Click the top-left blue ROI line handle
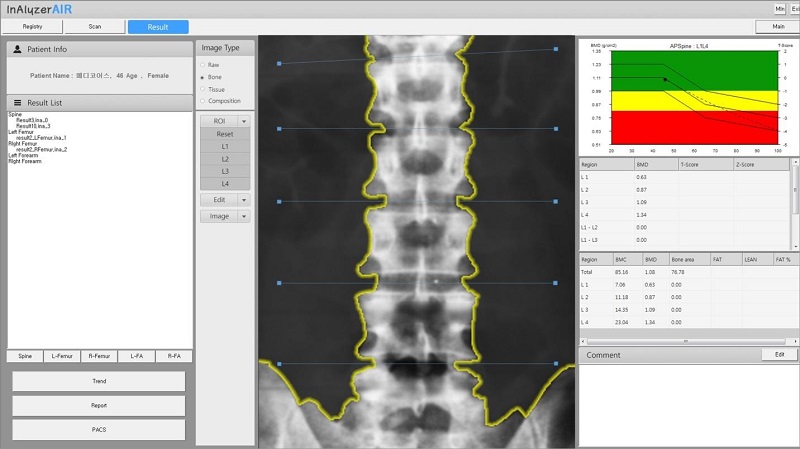 click(280, 64)
